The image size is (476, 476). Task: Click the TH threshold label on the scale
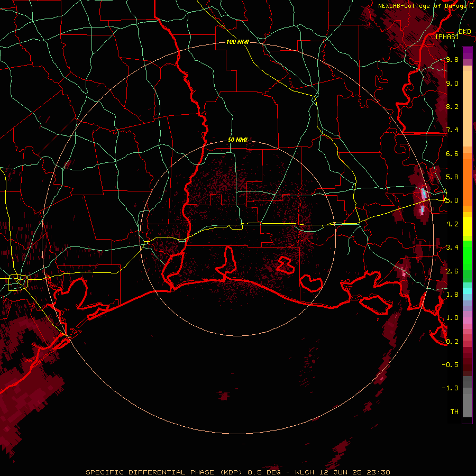point(454,411)
